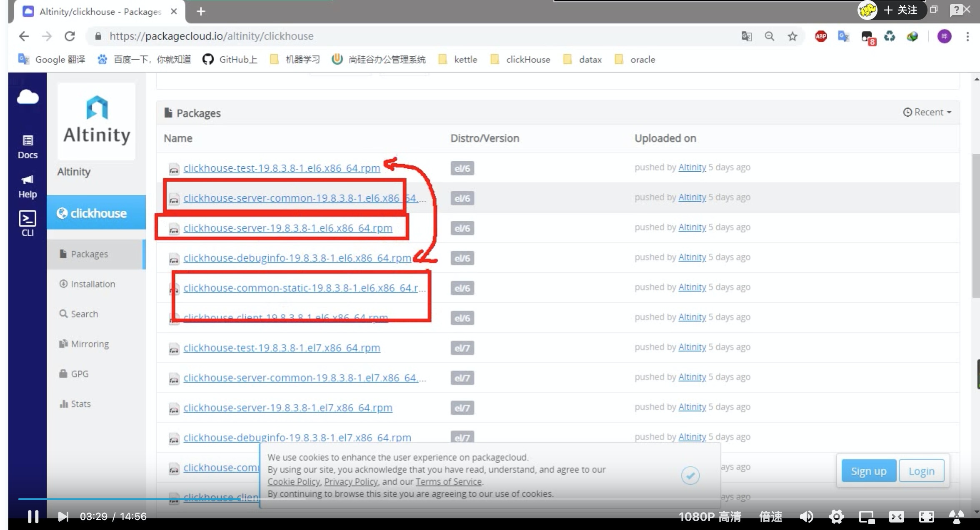Open the 尚硅谷办公管理系统 bookmark
The height and width of the screenshot is (530, 980).
379,60
